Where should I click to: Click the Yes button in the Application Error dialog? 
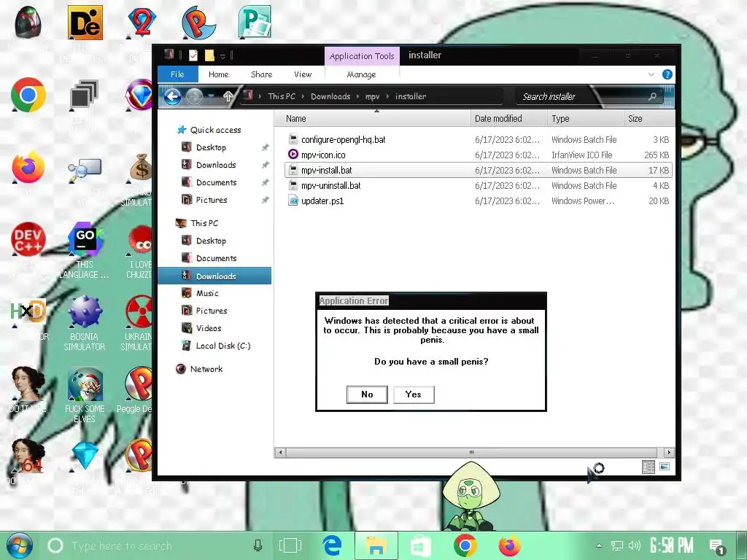click(414, 394)
